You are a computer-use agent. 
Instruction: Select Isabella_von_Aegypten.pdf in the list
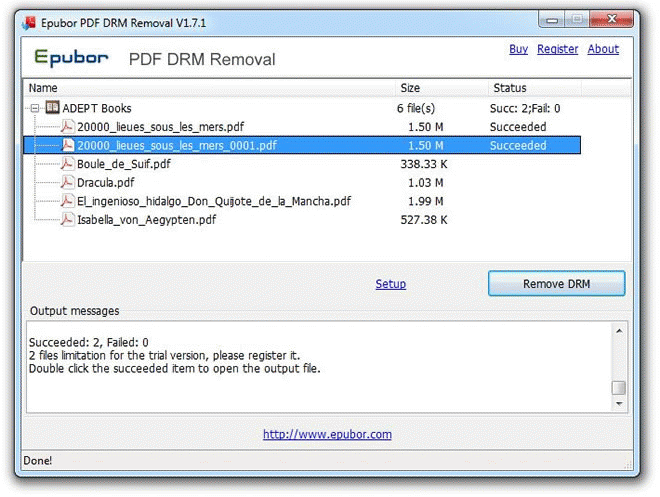tap(146, 220)
